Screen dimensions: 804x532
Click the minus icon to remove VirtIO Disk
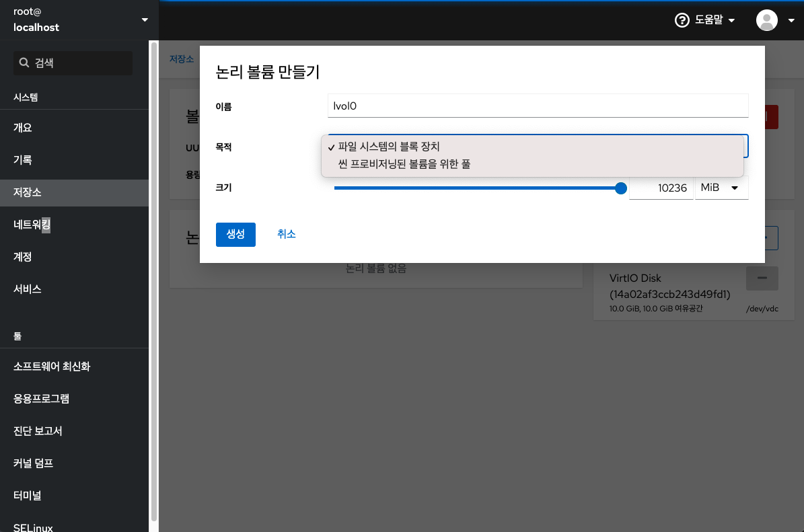762,278
